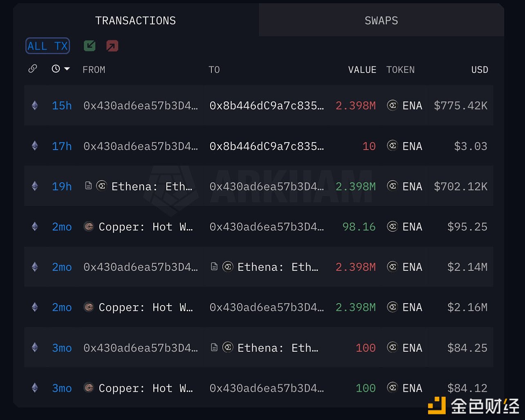Click ENA token icon in $702.12K row
The image size is (525, 420).
(x=393, y=186)
